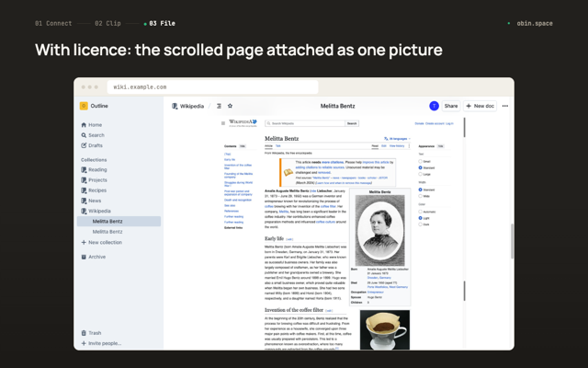Open the highlighted Melitta Bentz sidebar document

coord(119,221)
